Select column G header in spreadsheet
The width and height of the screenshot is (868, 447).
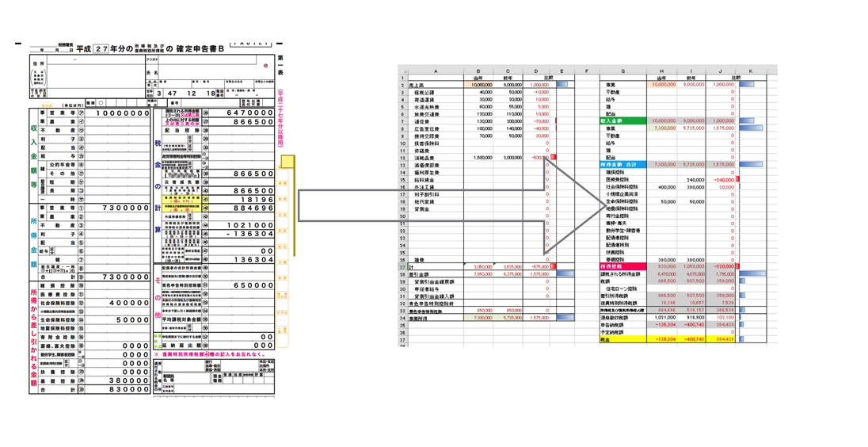click(x=623, y=71)
